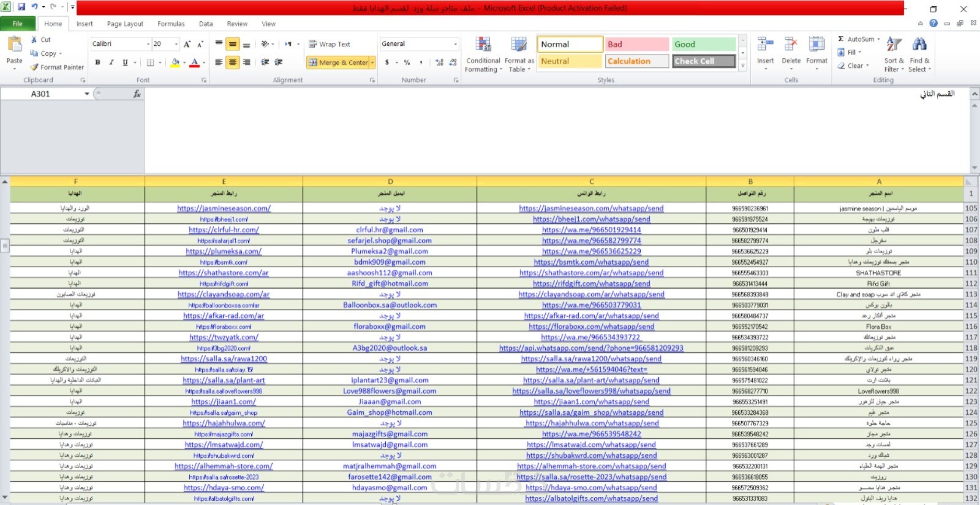Click the Insert Function fx button

pyautogui.click(x=137, y=94)
